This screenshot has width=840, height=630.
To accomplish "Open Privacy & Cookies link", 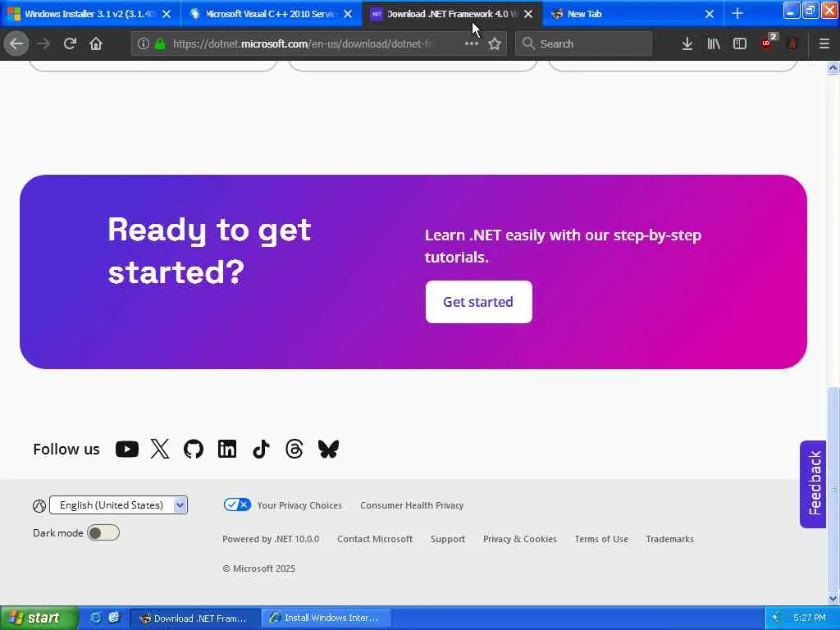I will click(x=519, y=539).
